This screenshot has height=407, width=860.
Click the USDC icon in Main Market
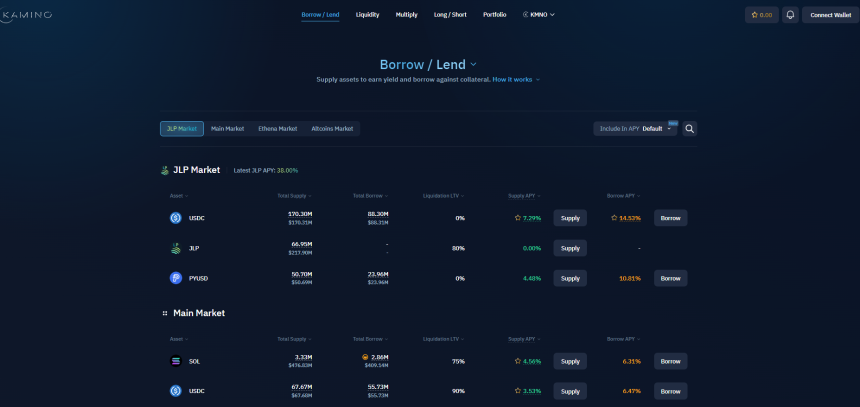[176, 391]
